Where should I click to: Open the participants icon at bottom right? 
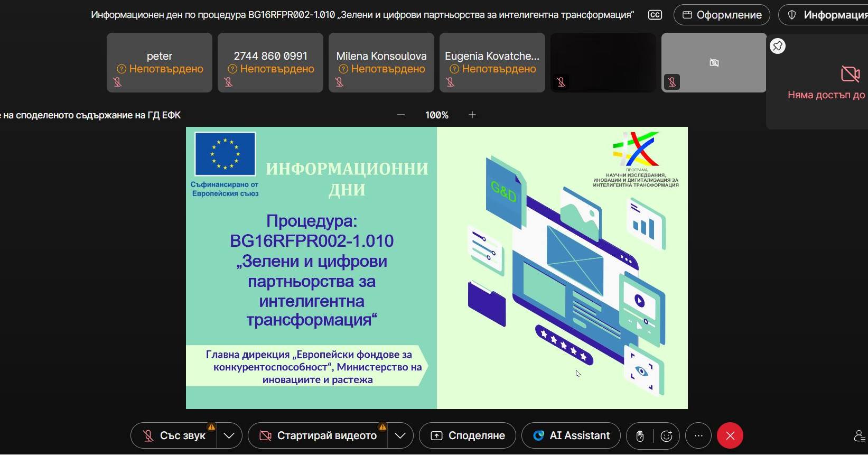(x=860, y=436)
